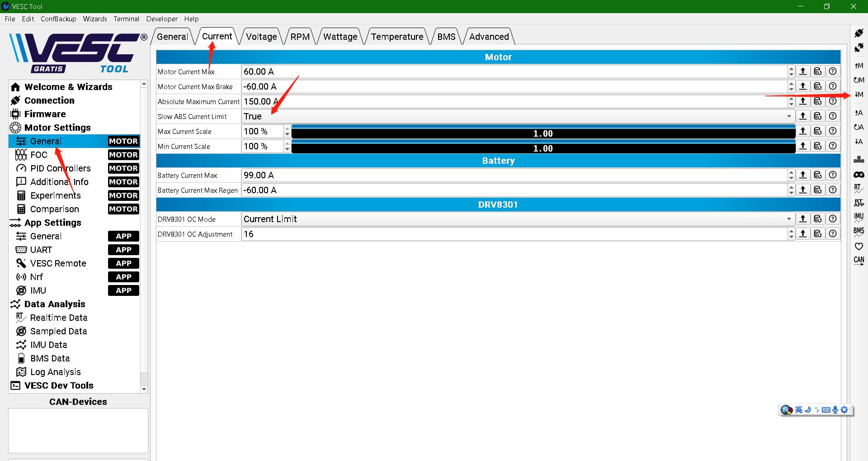Toggle the IMU data streaming icon
Screen dimensions: 868x461
[859, 217]
